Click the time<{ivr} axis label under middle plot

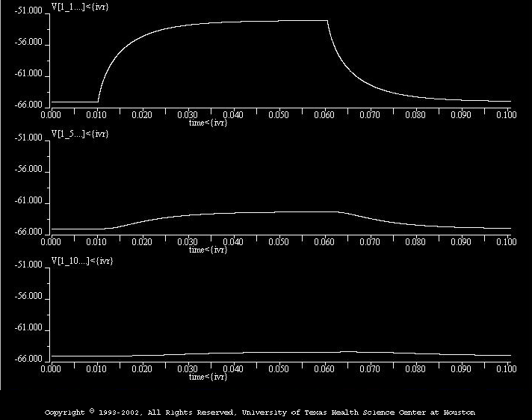pyautogui.click(x=208, y=249)
